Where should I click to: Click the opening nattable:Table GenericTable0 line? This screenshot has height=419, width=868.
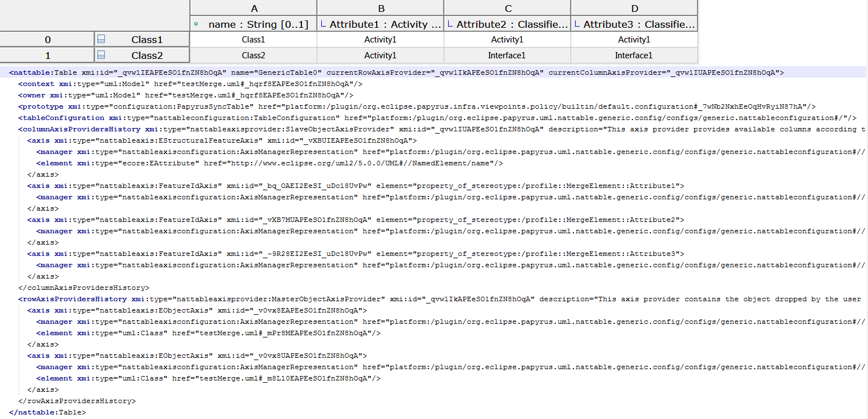(397, 72)
